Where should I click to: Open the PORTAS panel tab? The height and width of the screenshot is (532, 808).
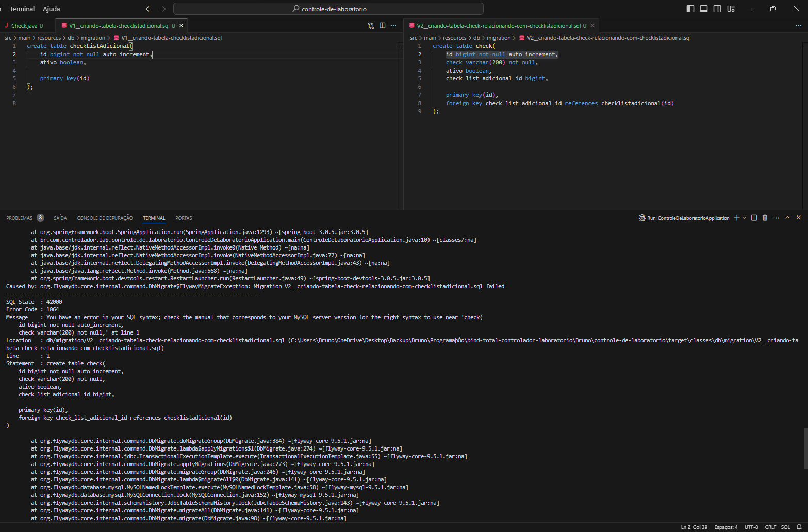[x=184, y=218]
